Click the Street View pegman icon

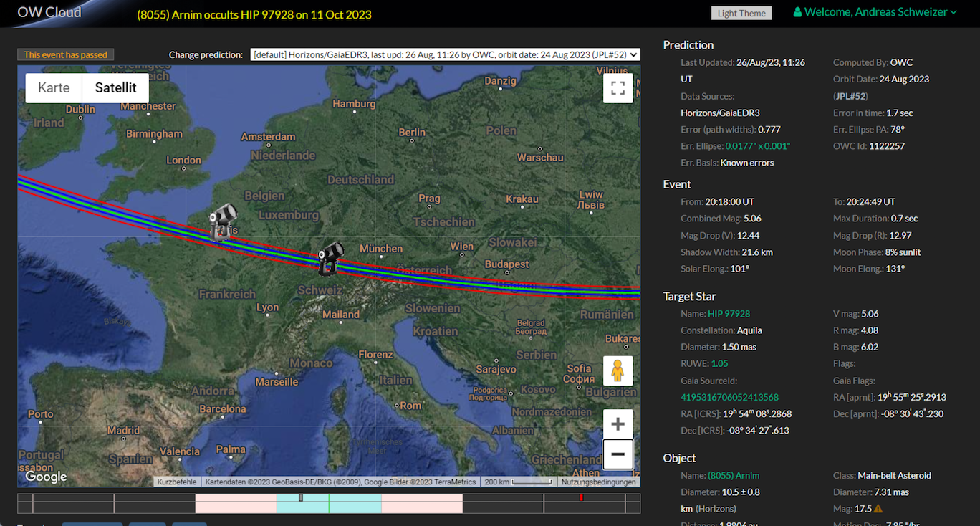tap(618, 370)
